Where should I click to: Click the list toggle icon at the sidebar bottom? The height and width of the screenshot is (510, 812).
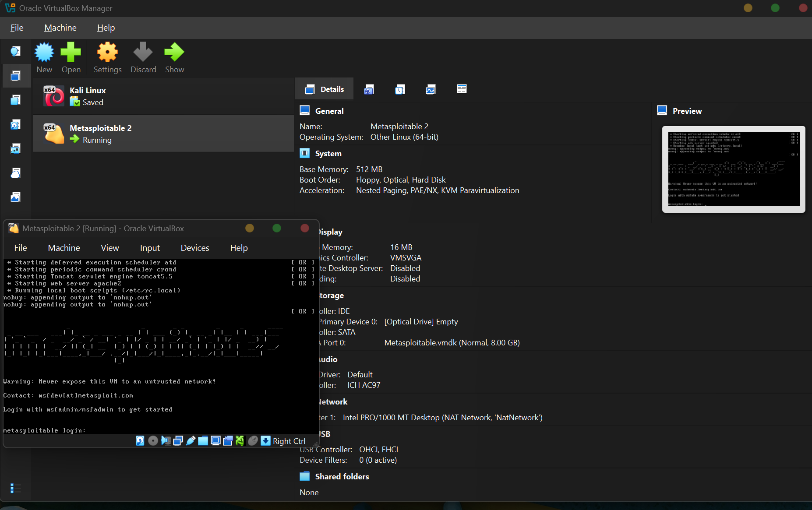(x=15, y=488)
